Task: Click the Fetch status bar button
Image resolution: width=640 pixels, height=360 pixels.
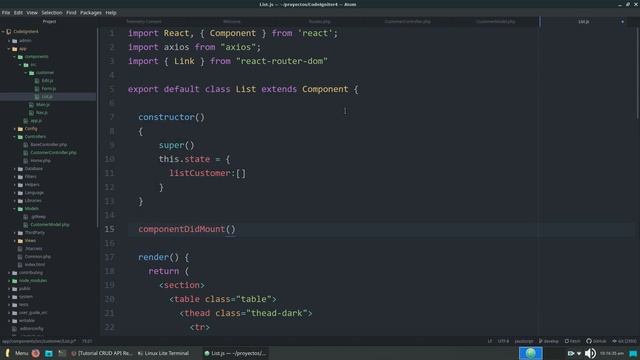Action: pos(572,341)
